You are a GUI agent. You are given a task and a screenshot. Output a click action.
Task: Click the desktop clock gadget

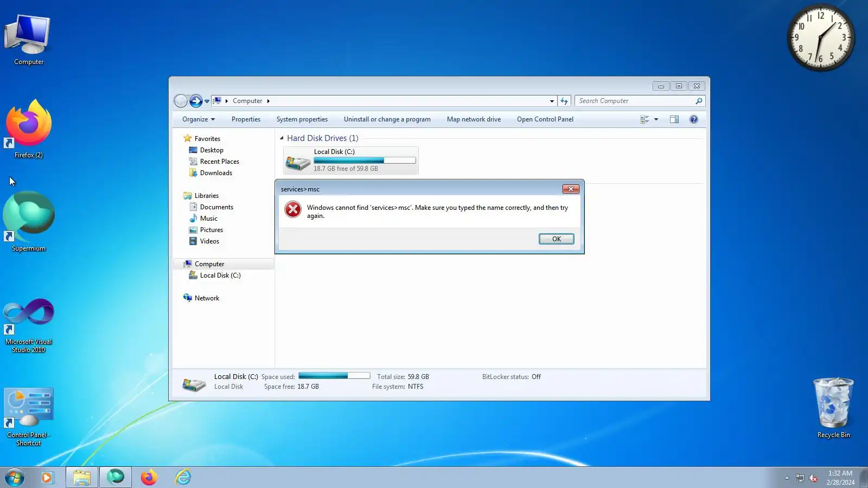point(821,38)
